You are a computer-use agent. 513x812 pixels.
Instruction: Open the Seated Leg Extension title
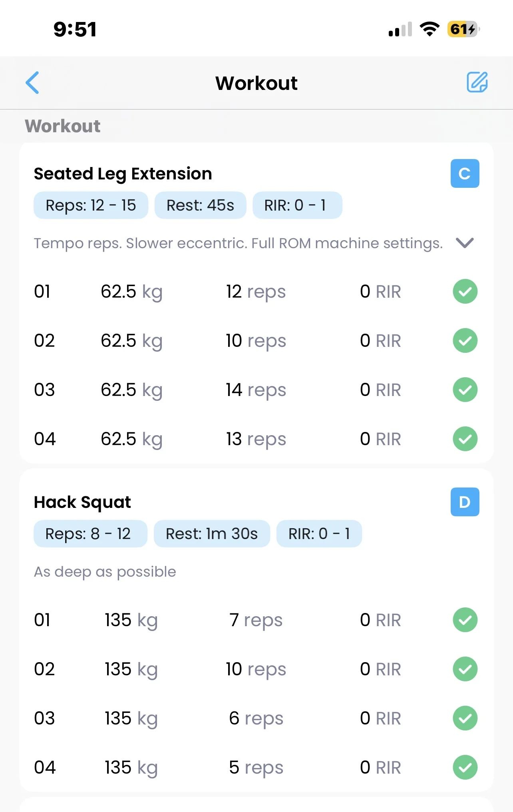pos(123,174)
